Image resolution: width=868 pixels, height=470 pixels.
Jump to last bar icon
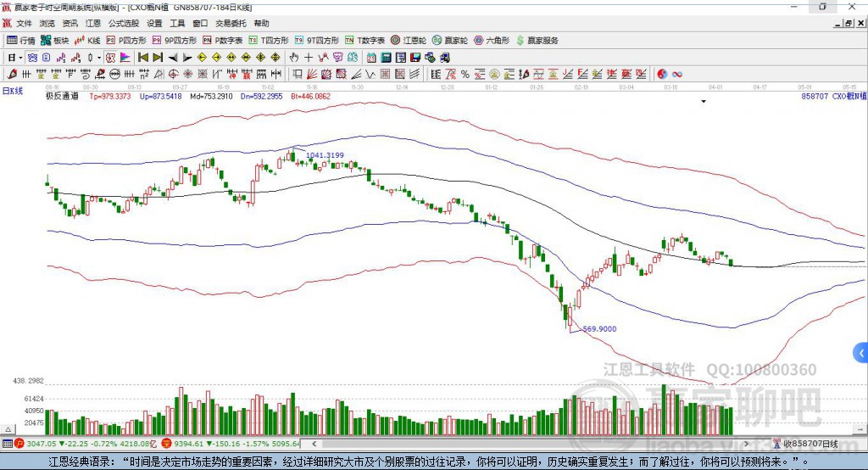click(158, 58)
